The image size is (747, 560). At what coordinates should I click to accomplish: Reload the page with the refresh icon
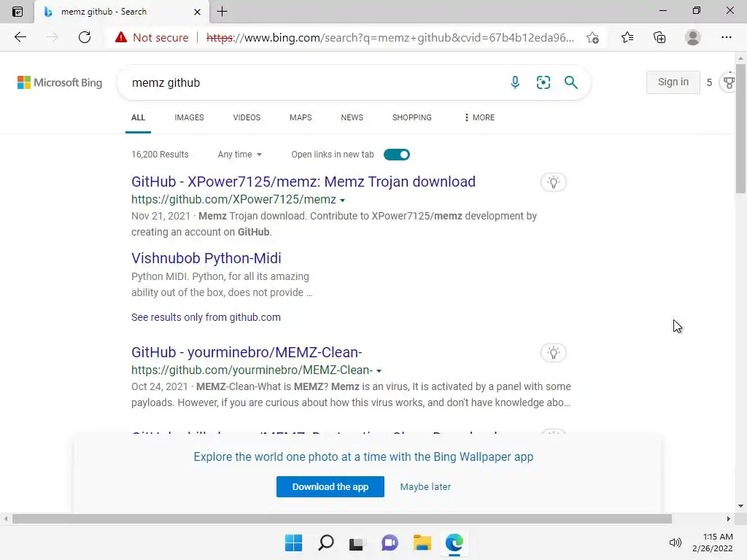tap(85, 37)
